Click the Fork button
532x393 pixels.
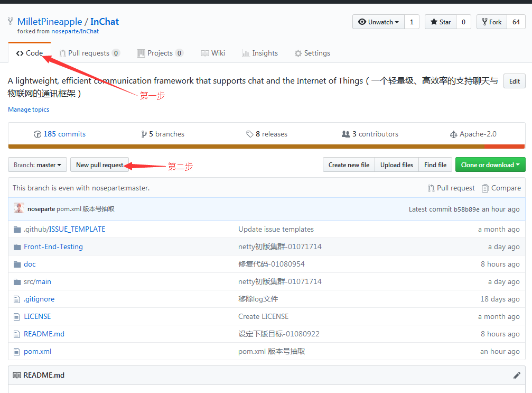492,22
